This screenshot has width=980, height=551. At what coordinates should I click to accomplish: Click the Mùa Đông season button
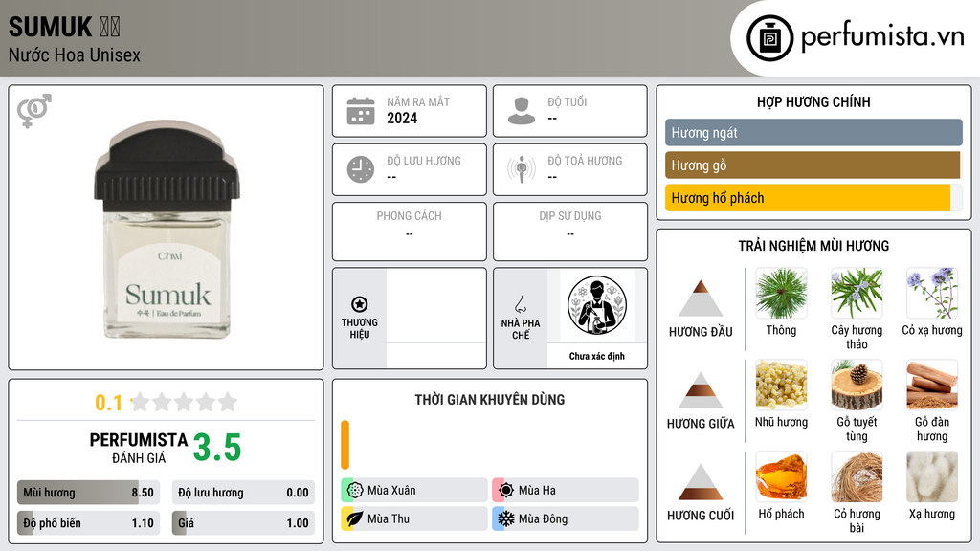pyautogui.click(x=566, y=518)
